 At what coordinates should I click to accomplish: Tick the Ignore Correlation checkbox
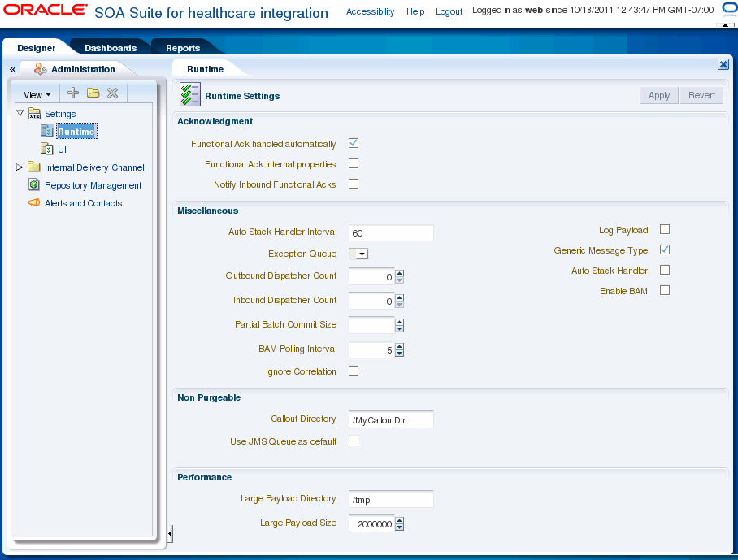354,371
